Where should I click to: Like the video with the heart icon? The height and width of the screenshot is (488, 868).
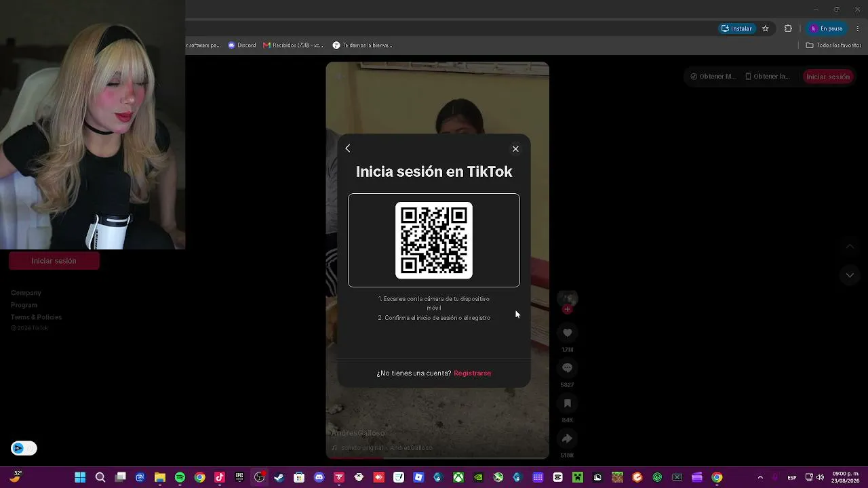click(x=568, y=333)
